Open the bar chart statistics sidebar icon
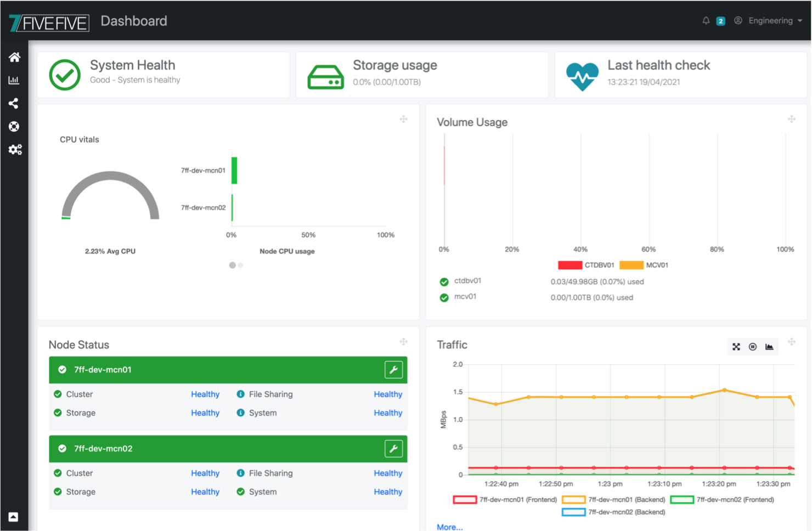This screenshot has width=812, height=531. click(14, 80)
